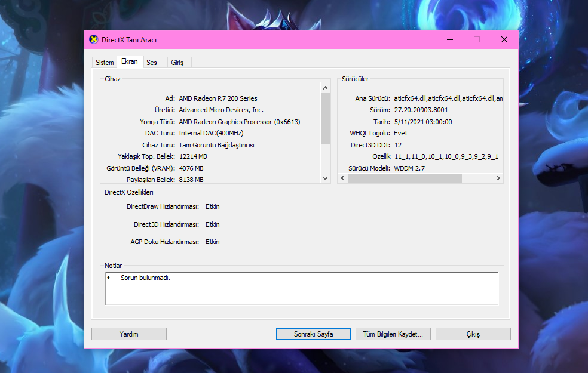Click the Özellik feature levels value

click(x=446, y=156)
